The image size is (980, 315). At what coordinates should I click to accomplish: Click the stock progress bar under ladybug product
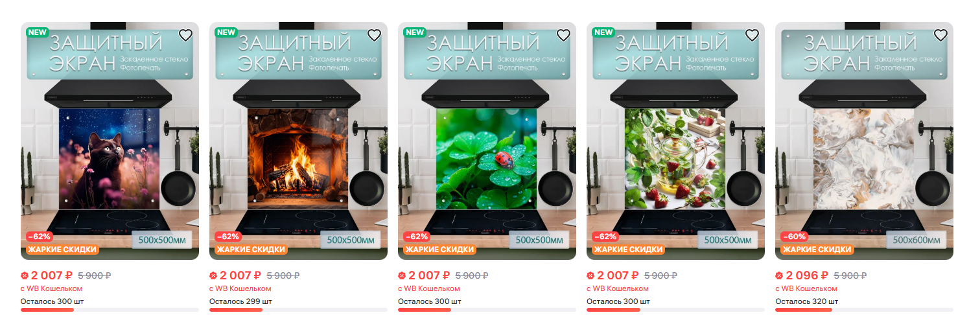click(487, 310)
